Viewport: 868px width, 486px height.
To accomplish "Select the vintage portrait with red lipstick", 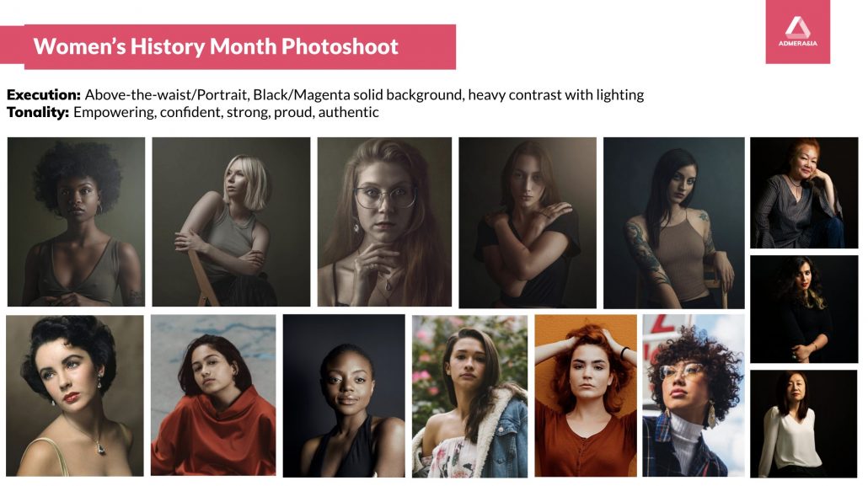I will point(75,396).
